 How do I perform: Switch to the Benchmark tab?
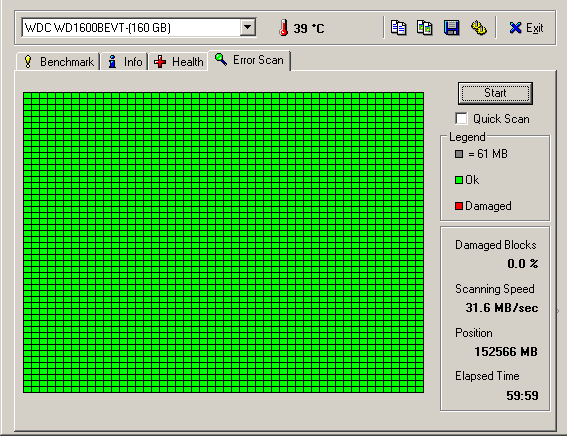(x=58, y=62)
